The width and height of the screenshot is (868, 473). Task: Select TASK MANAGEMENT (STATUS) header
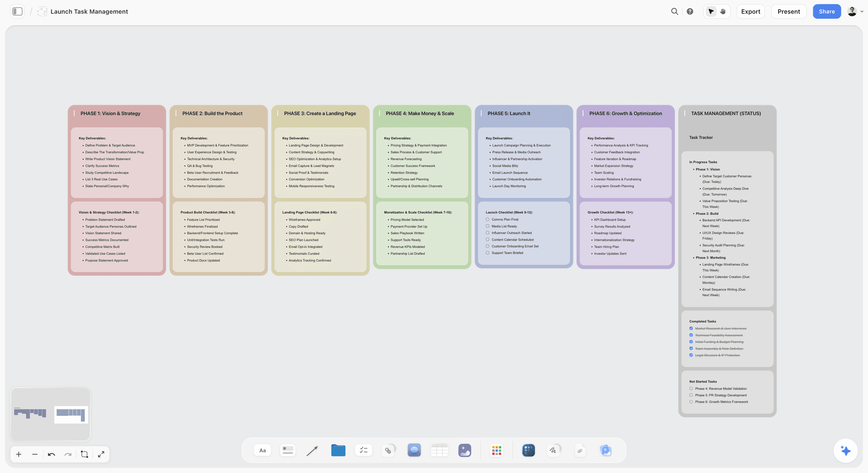[726, 114]
